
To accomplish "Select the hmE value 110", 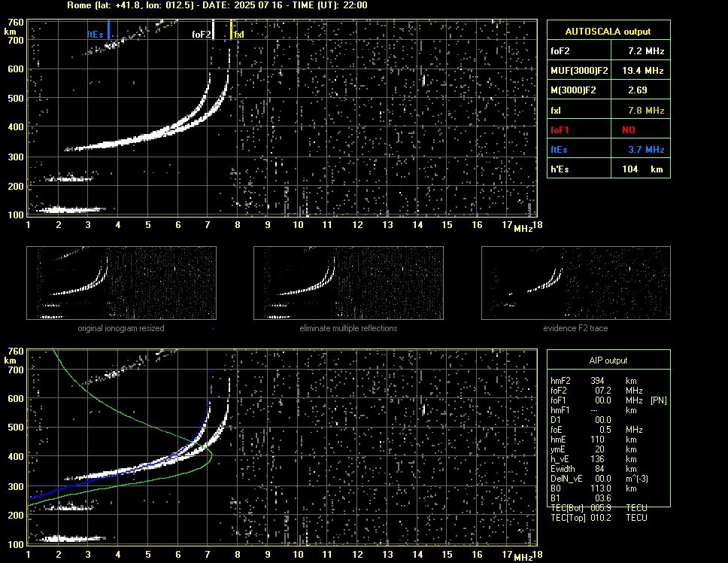I will point(598,440).
